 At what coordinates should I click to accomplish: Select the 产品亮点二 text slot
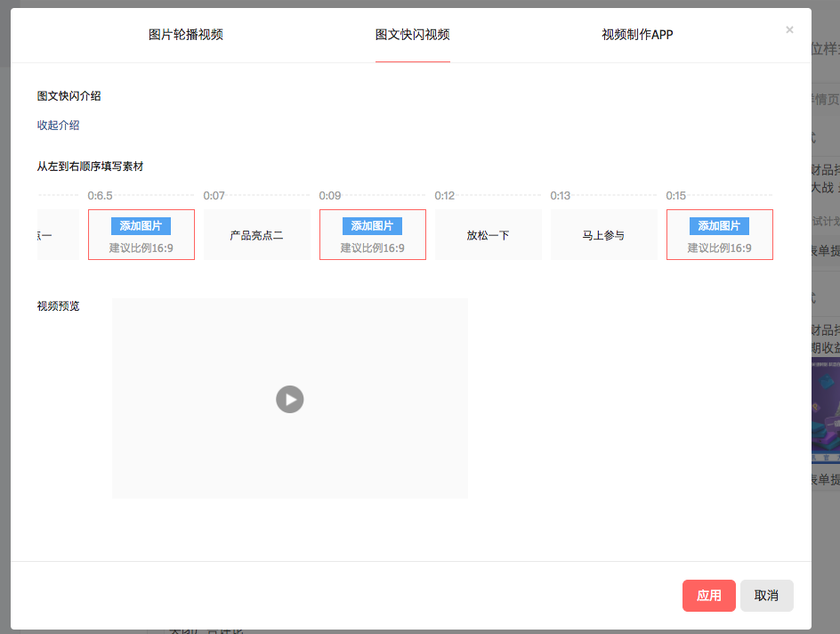point(256,235)
